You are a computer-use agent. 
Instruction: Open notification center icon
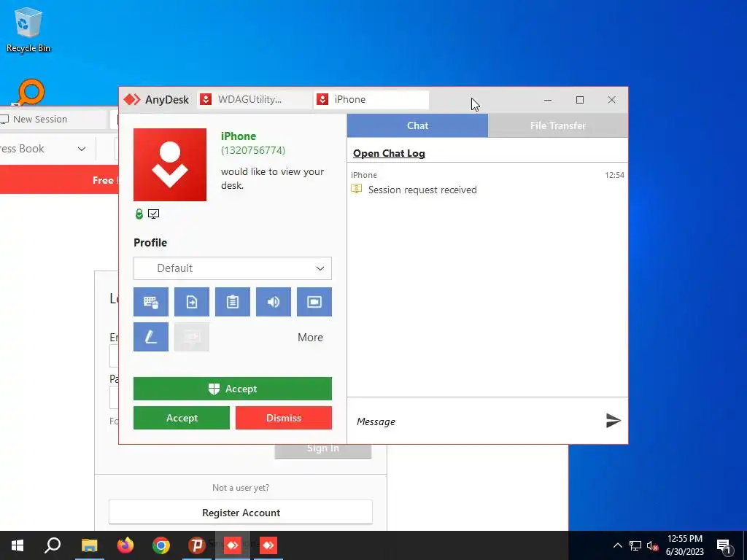(x=724, y=546)
